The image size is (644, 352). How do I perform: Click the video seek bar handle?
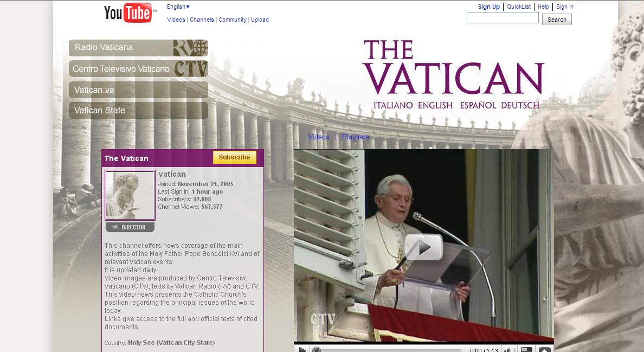(317, 350)
